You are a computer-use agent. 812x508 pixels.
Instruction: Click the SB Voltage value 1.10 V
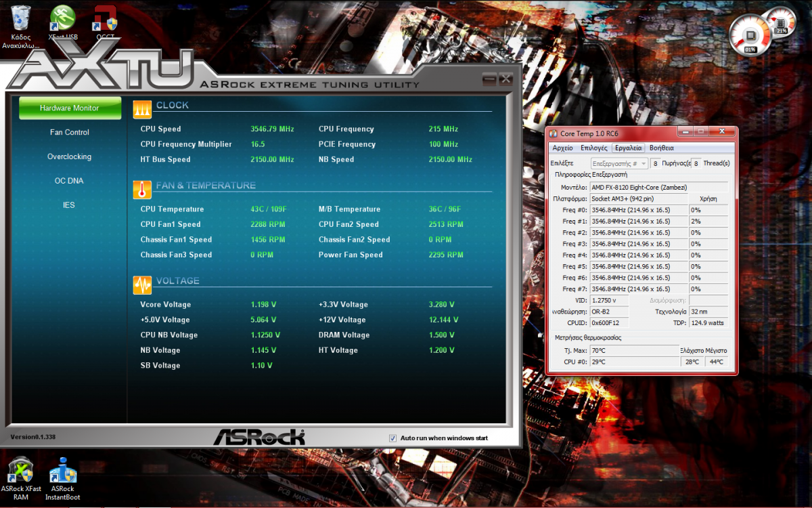261,366
